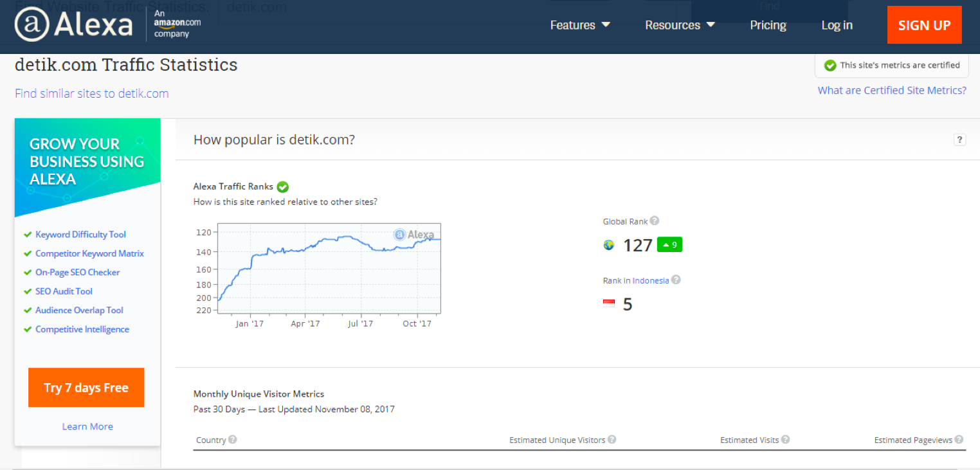Click the Country column help icon
980x470 pixels.
point(233,440)
